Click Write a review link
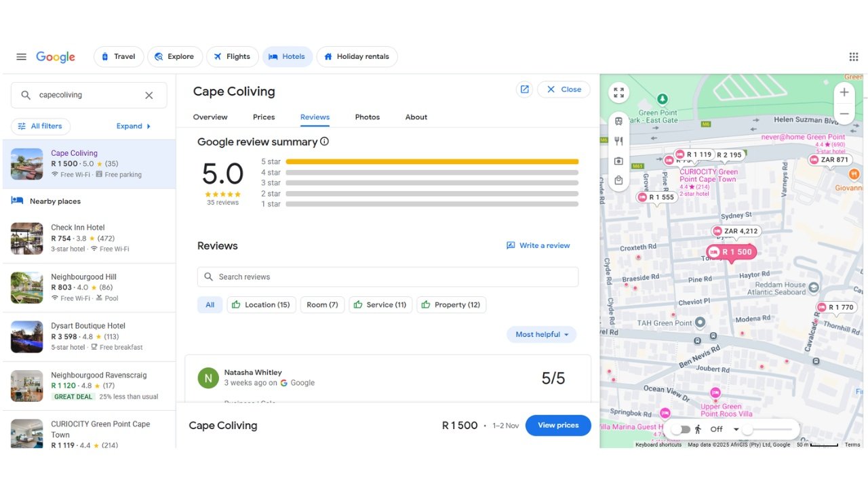 point(538,245)
